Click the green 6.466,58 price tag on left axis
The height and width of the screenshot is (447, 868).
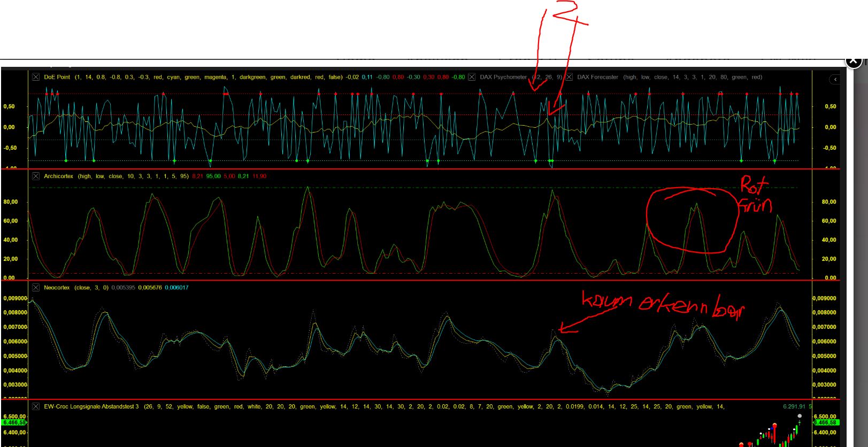[x=14, y=422]
